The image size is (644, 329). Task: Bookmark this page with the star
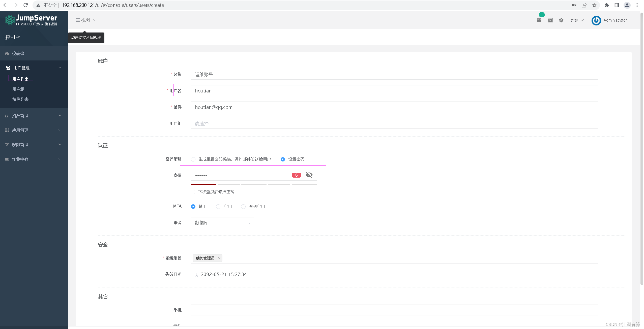tap(594, 5)
